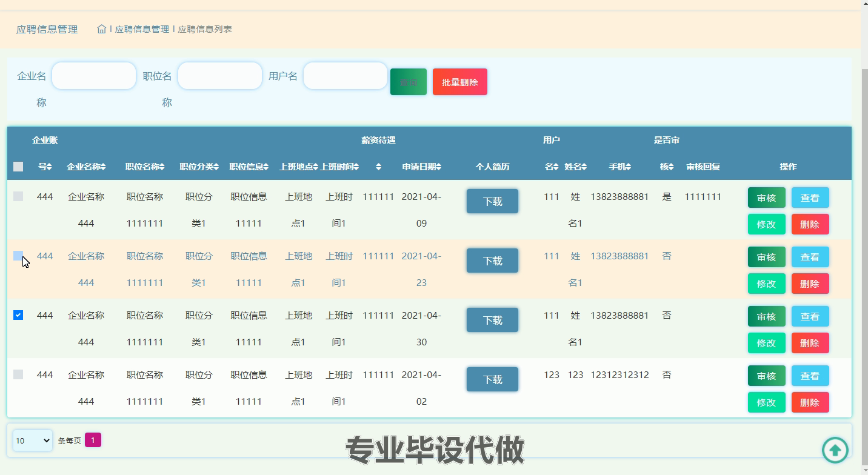The height and width of the screenshot is (475, 868).
Task: Click 审核 in the 2021-04-02 row
Action: pos(767,376)
